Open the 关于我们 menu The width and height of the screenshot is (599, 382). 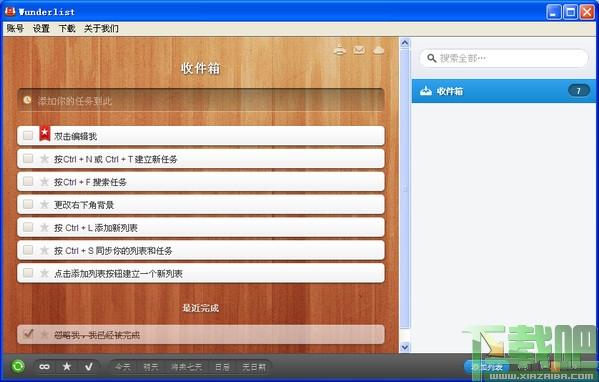[101, 28]
